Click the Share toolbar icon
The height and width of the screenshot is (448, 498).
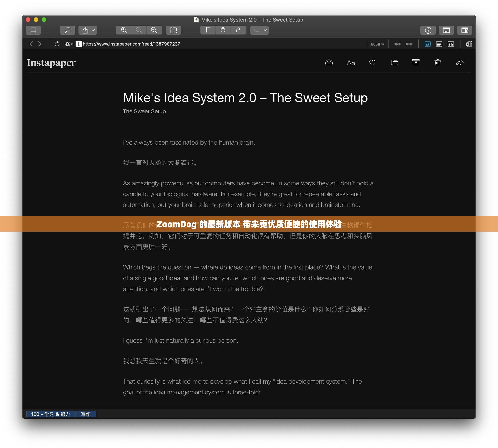[85, 30]
